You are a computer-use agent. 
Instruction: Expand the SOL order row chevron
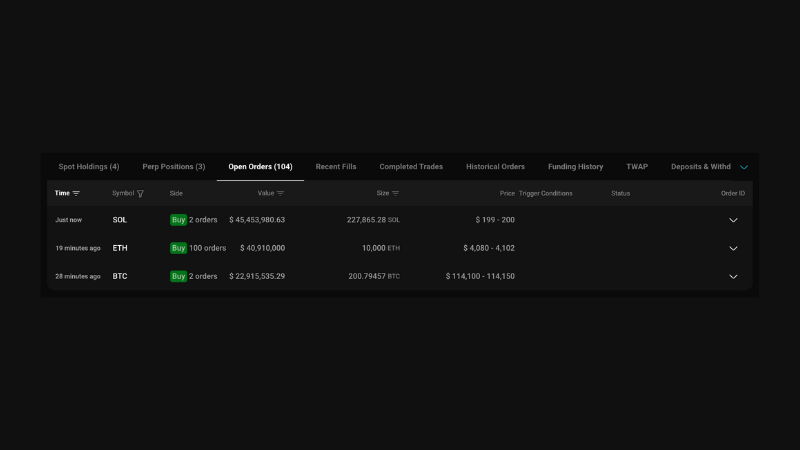click(x=733, y=220)
